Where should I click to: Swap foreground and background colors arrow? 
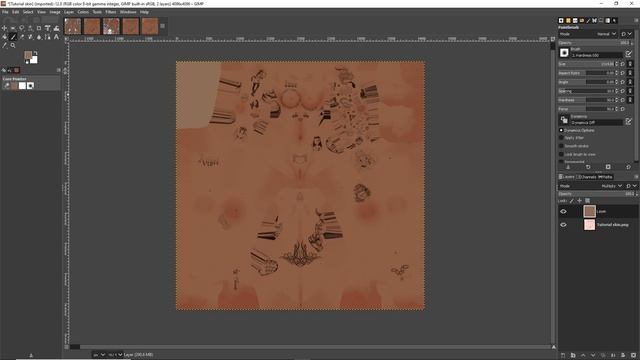click(x=36, y=53)
